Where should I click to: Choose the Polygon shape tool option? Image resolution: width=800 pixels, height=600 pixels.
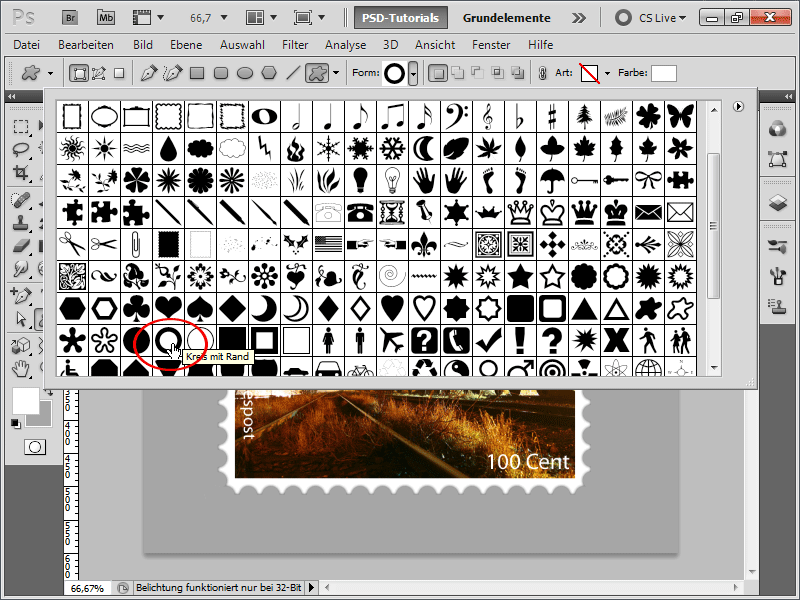(269, 73)
